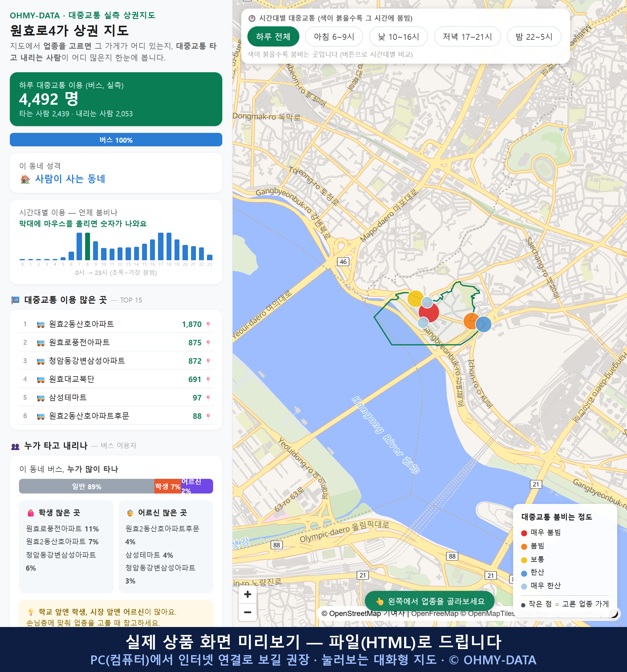The height and width of the screenshot is (672, 627).
Task: Click the red very-busy circle on map
Action: pos(429,312)
